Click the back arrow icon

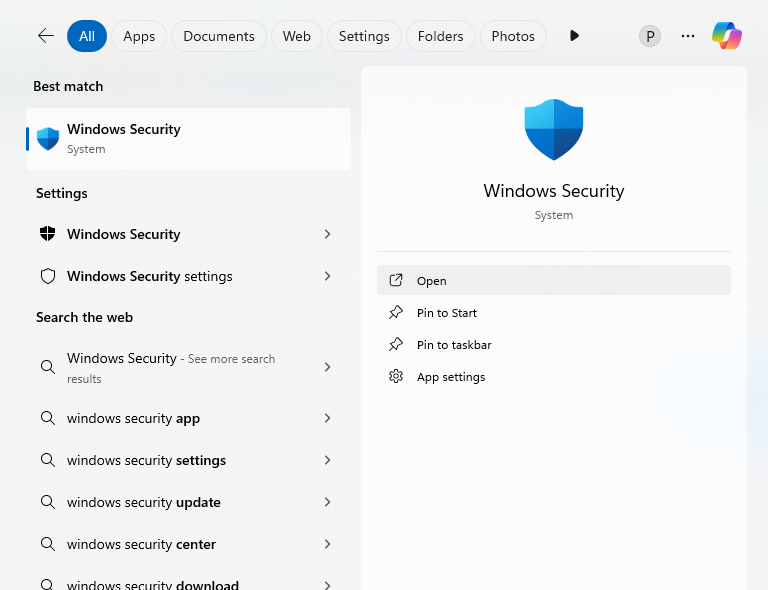(45, 36)
